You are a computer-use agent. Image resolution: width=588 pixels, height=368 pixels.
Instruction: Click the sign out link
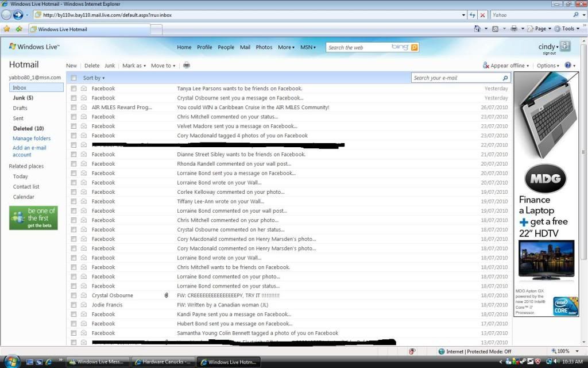coord(550,53)
